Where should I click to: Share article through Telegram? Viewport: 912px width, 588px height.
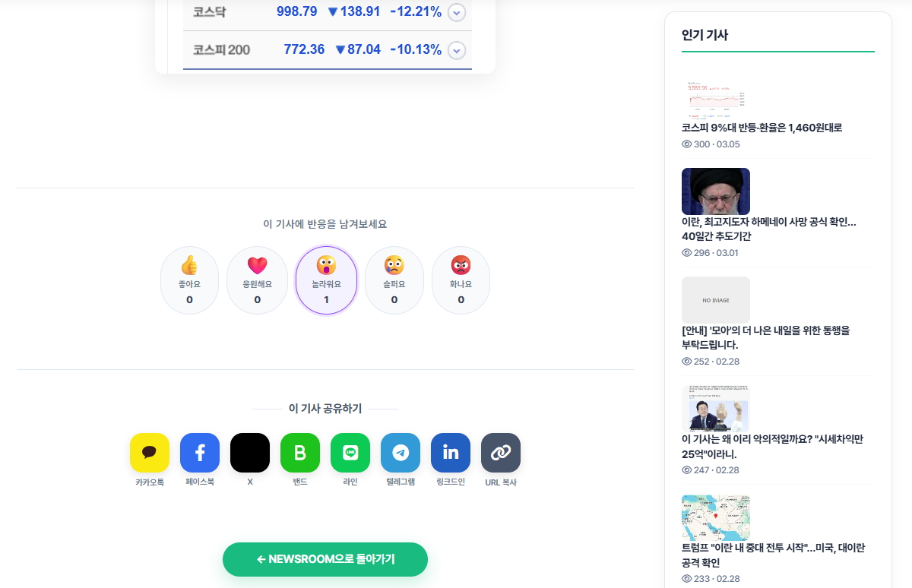(401, 453)
